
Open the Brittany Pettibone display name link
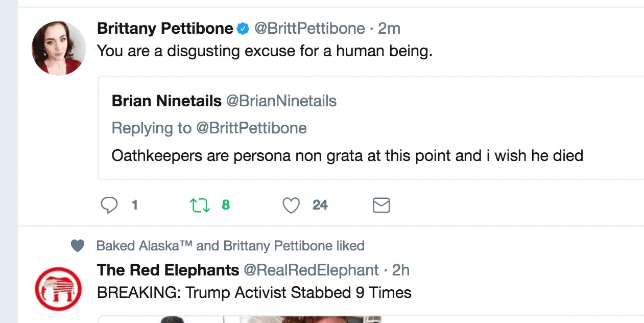tap(165, 29)
